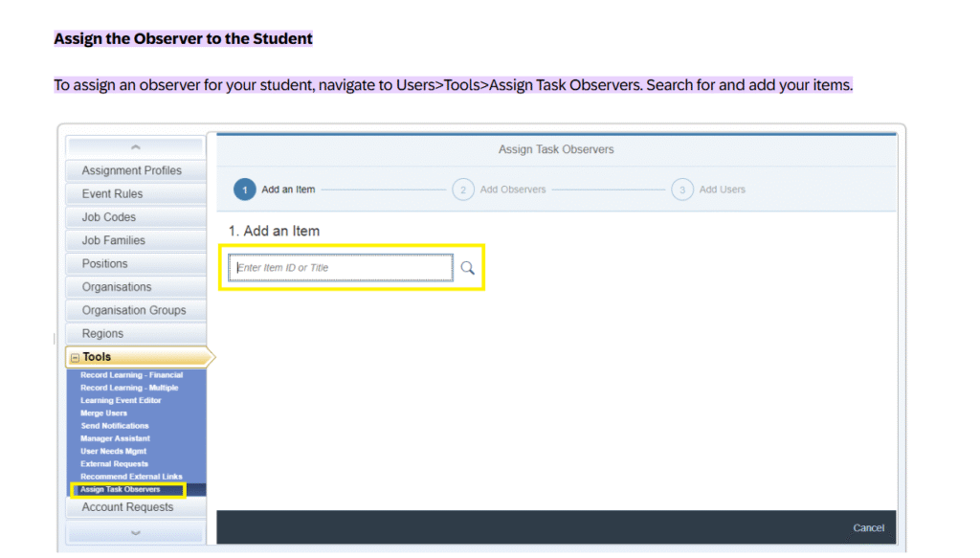Select Regions in the sidebar

pyautogui.click(x=102, y=334)
